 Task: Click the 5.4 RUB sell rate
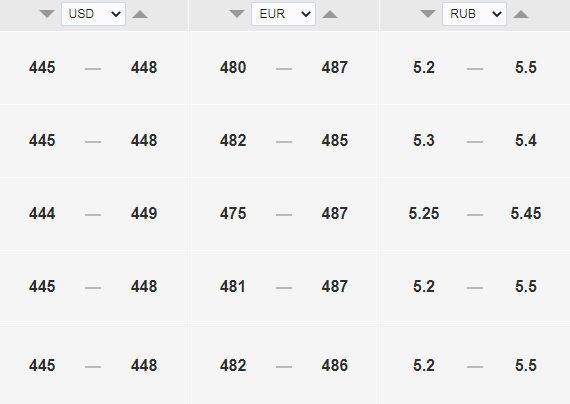(x=526, y=141)
